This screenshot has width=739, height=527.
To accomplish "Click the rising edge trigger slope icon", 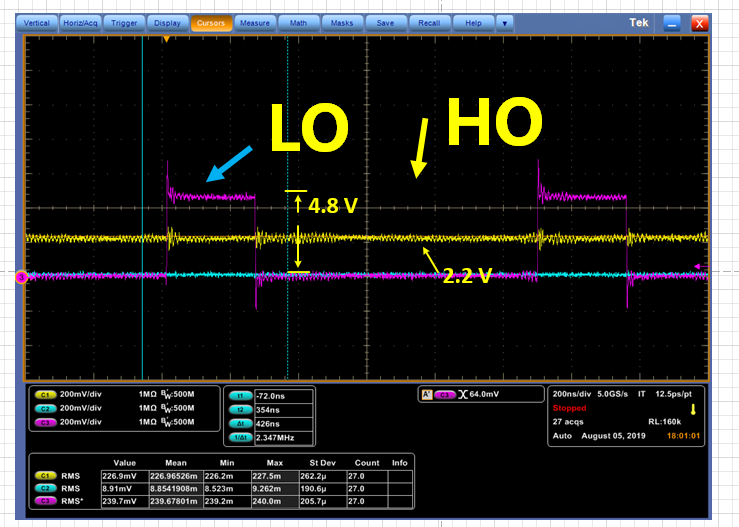I will (462, 395).
